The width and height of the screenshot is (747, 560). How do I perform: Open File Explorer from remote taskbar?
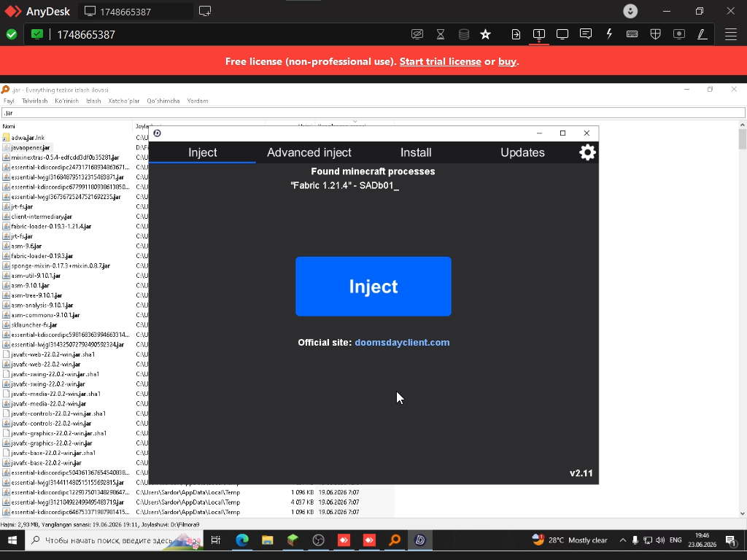pos(267,540)
